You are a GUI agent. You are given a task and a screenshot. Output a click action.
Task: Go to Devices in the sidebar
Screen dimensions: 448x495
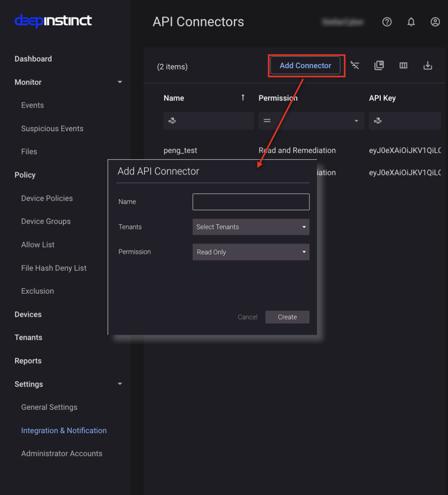(x=28, y=314)
